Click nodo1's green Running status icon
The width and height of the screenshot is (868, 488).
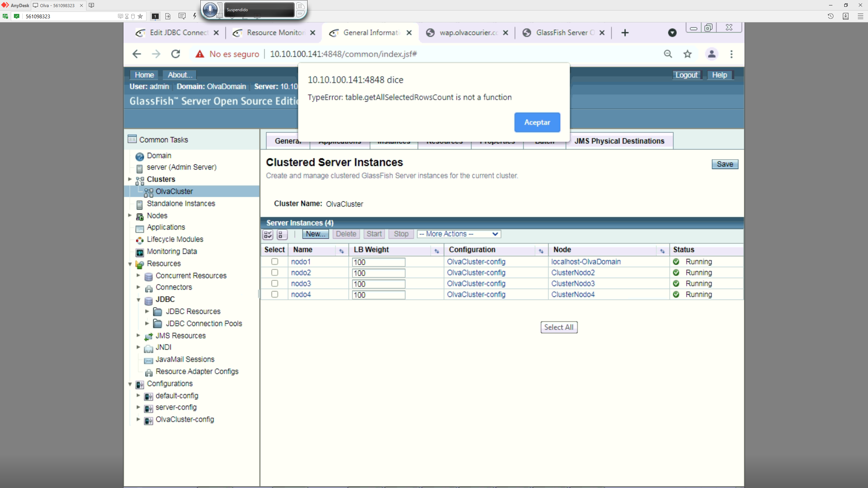[x=676, y=262]
